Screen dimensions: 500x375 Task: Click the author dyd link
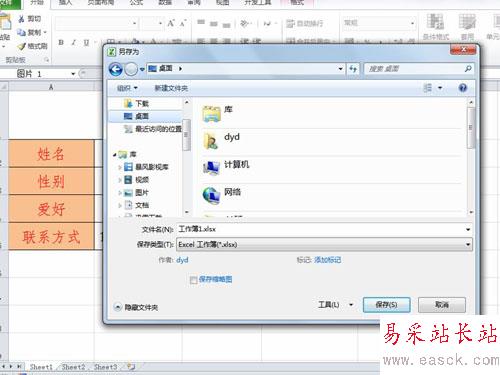[x=182, y=260]
